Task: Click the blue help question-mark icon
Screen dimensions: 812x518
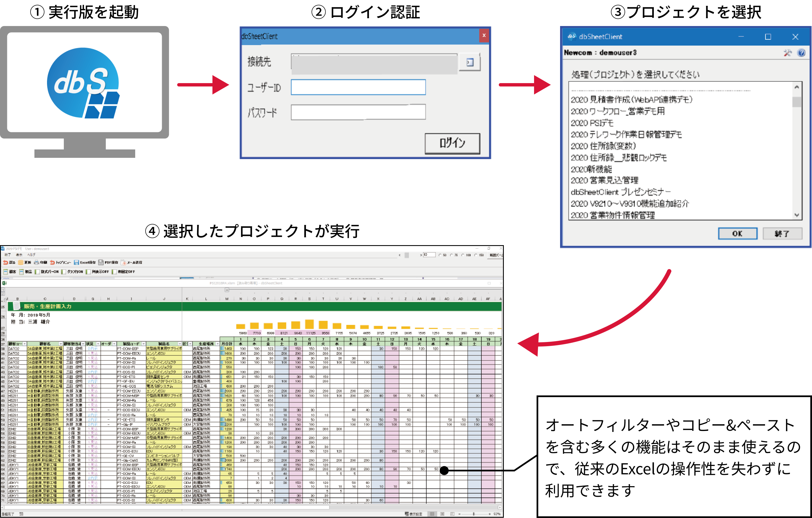Action: (x=802, y=53)
